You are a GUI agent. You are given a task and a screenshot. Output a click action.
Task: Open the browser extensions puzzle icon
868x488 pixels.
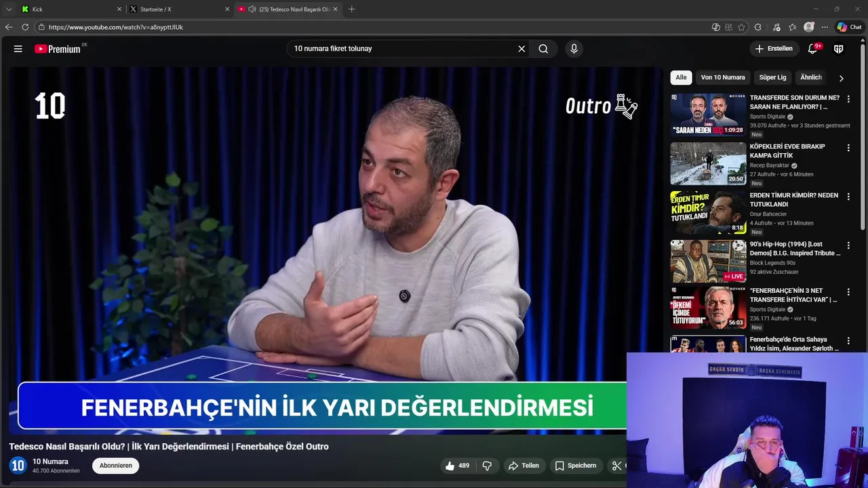pyautogui.click(x=758, y=27)
